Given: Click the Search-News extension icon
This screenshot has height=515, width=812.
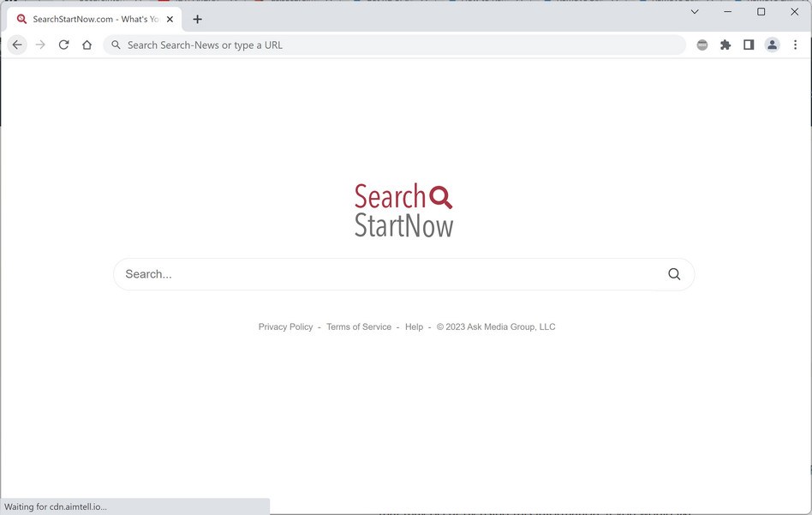Looking at the screenshot, I should point(702,45).
